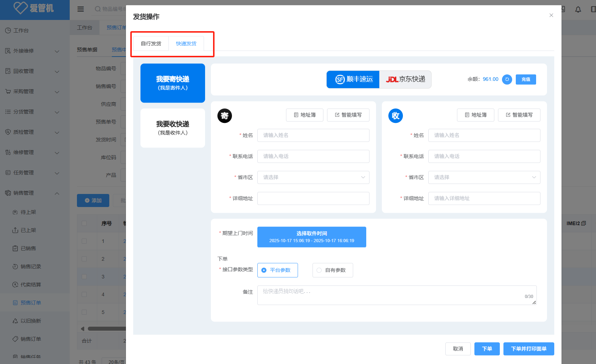Select the 自有参数 radio option
The image size is (596, 364).
(332, 270)
